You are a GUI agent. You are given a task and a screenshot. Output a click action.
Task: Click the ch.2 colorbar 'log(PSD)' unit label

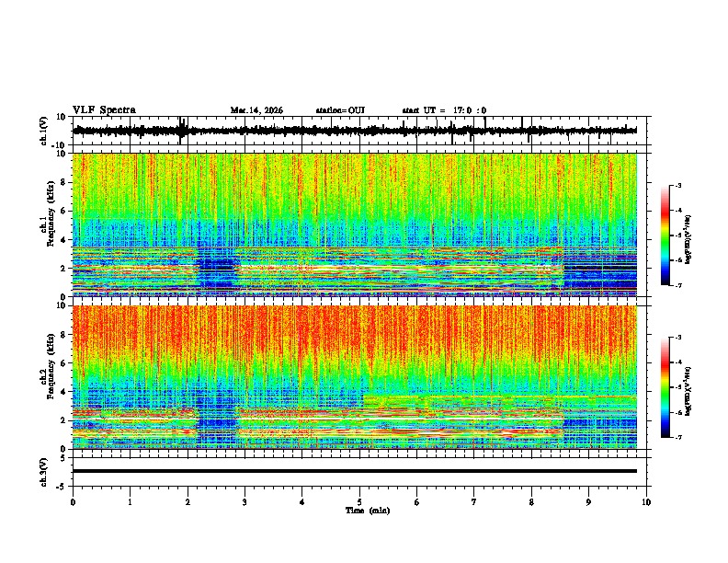[688, 391]
